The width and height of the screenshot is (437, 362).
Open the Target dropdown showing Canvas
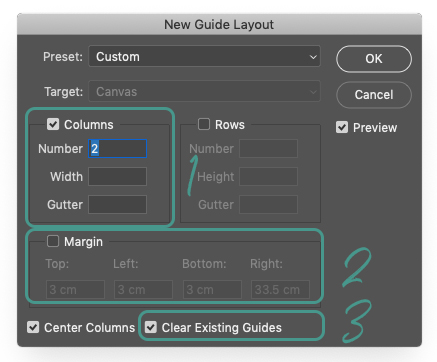204,91
